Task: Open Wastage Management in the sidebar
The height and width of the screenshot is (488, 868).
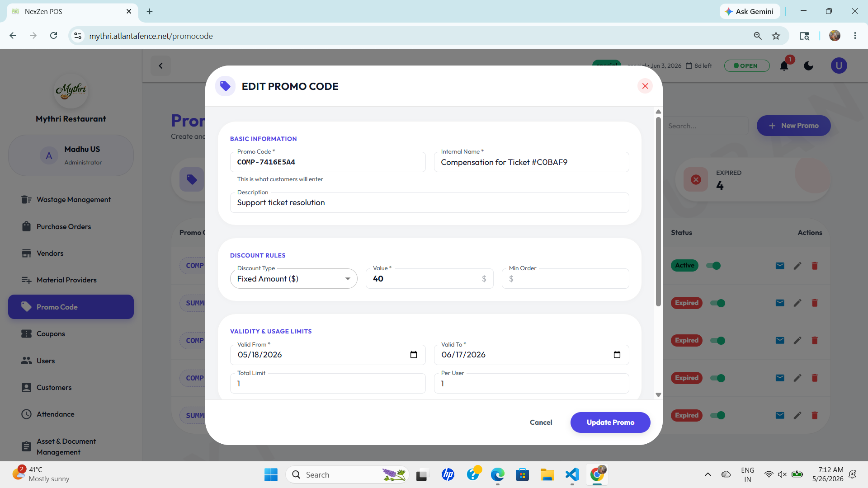Action: click(x=71, y=200)
